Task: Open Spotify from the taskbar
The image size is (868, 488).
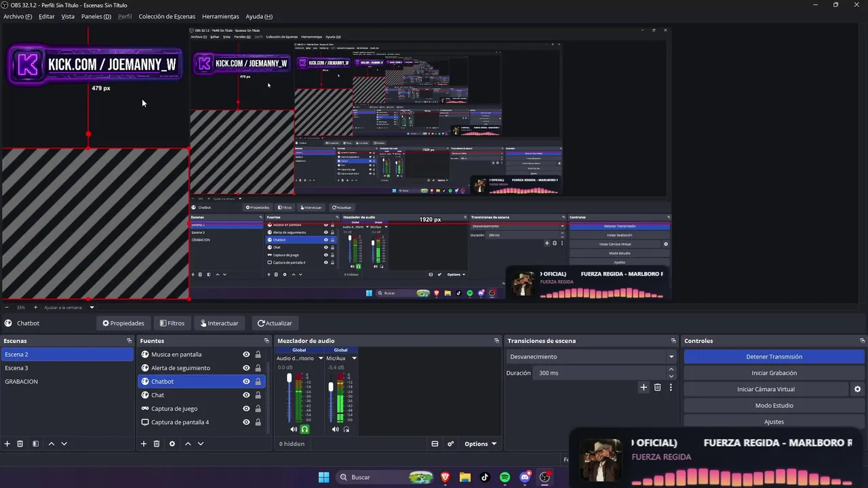Action: coord(505,477)
